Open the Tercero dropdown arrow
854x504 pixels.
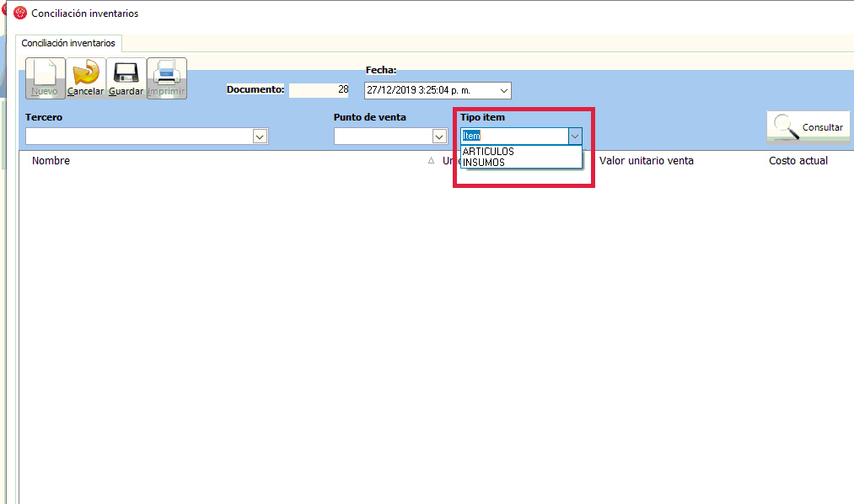tap(260, 136)
